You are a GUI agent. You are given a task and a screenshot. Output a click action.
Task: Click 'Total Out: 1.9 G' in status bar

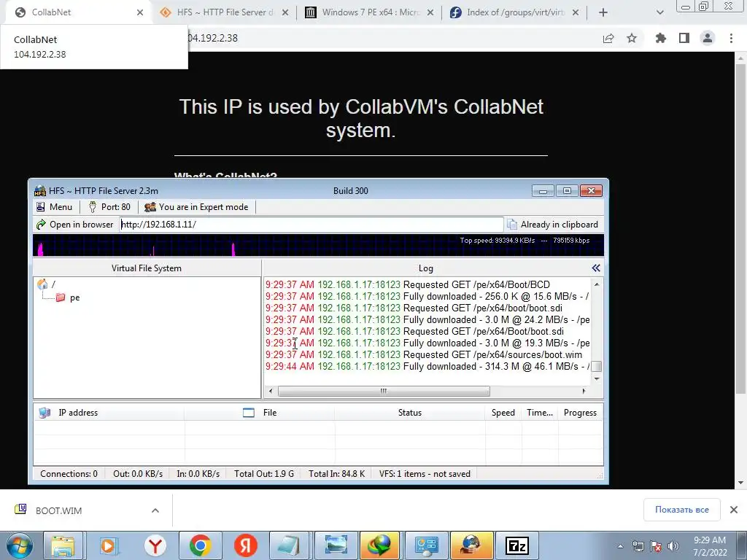(264, 474)
